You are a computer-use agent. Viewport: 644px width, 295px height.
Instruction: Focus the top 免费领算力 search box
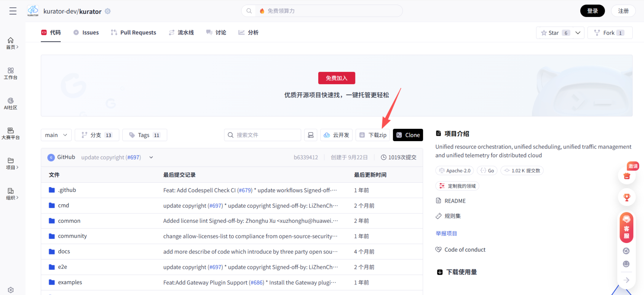pyautogui.click(x=322, y=11)
